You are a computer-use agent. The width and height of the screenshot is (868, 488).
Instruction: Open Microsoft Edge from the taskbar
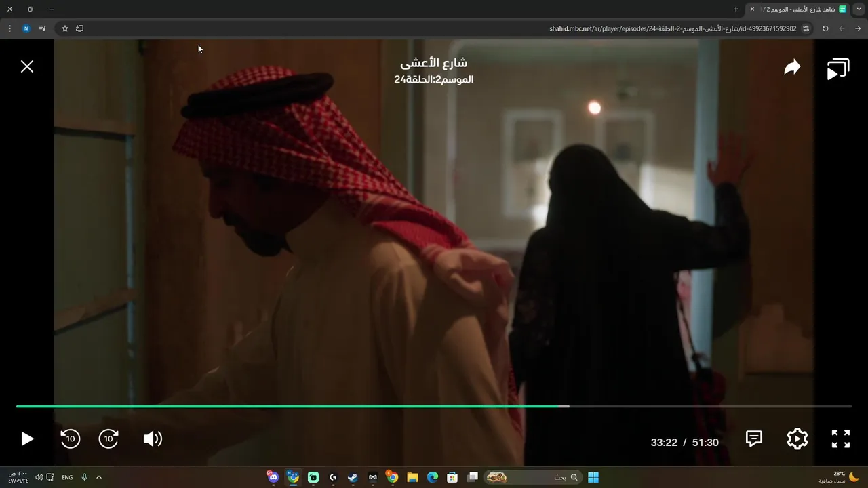click(433, 477)
